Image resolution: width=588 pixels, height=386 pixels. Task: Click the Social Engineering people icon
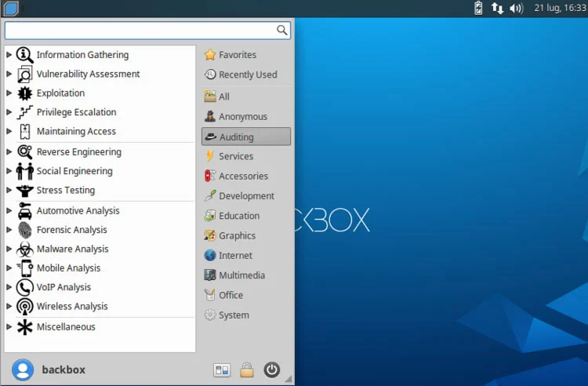tap(25, 171)
